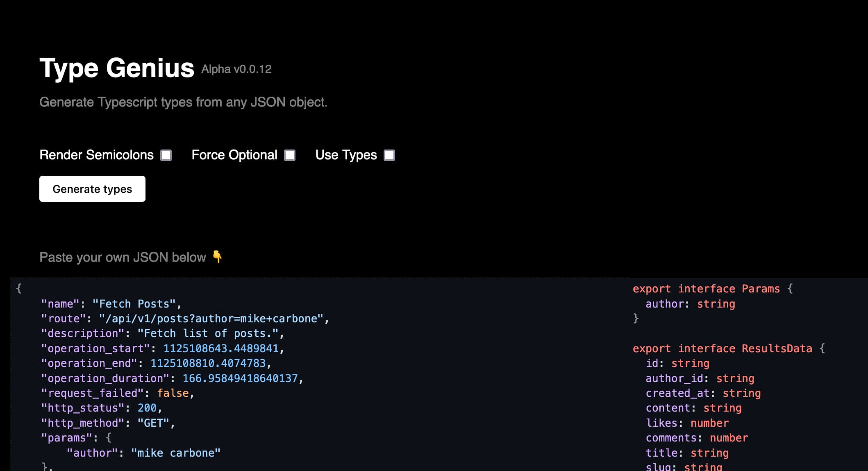Click the Generate types button
The height and width of the screenshot is (471, 868).
tap(92, 189)
